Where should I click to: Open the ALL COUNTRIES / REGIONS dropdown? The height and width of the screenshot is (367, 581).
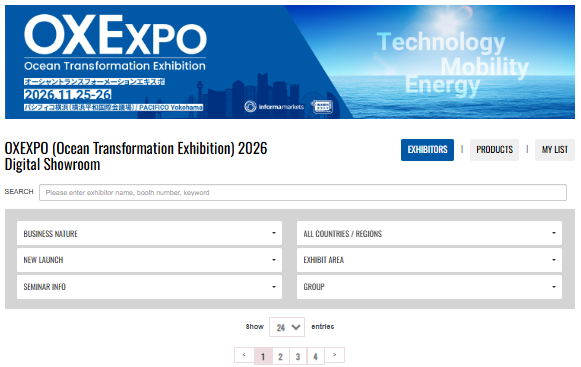[429, 233]
